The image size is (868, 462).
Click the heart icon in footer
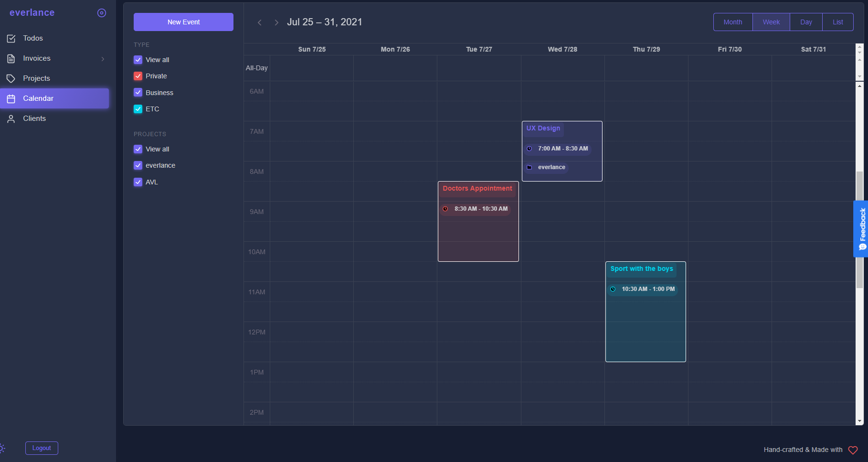[853, 450]
